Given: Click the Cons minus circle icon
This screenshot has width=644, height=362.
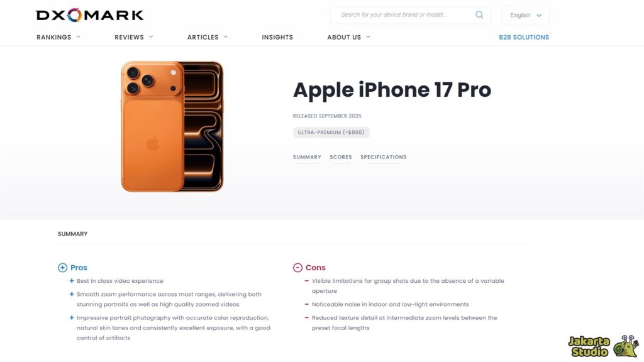Looking at the screenshot, I should click(x=297, y=268).
